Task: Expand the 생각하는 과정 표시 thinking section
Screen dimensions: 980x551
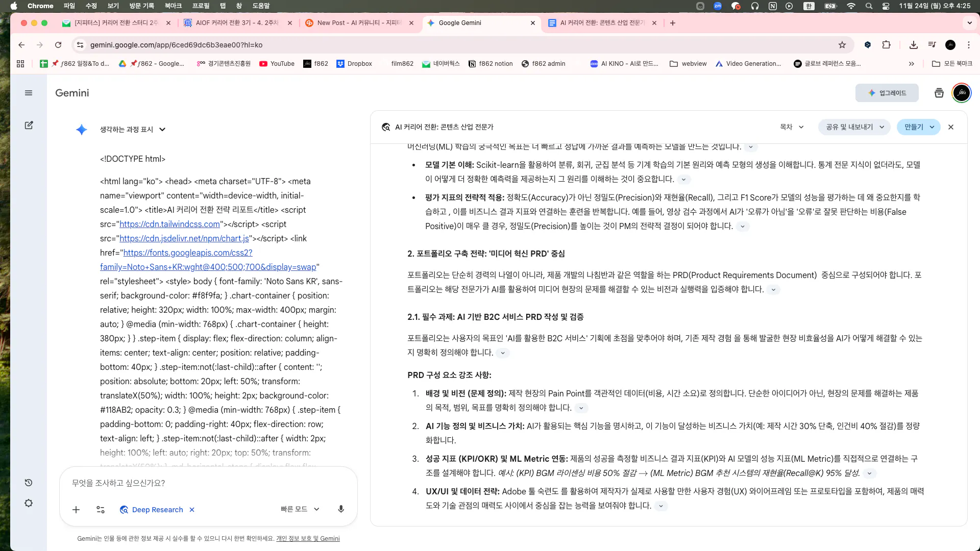Action: [x=133, y=130]
